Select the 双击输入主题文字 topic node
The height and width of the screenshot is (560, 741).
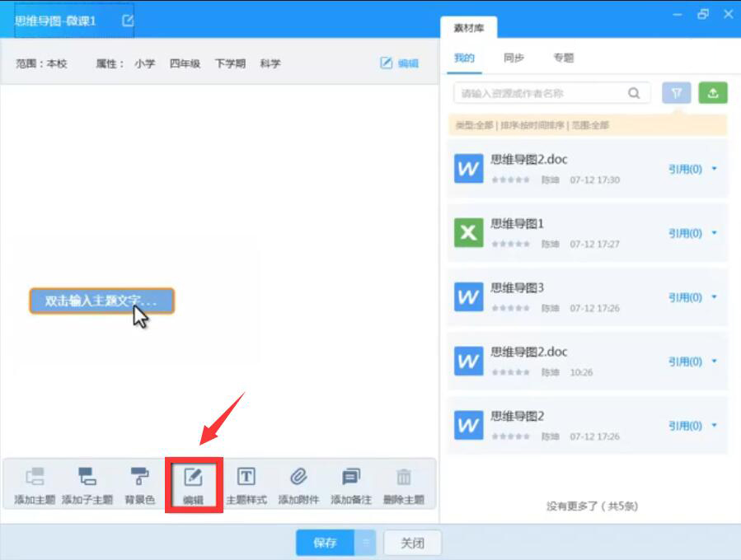point(102,301)
